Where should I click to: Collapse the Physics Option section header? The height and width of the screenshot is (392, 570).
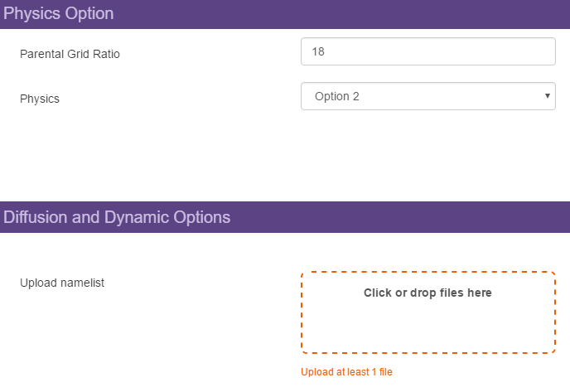(x=285, y=14)
